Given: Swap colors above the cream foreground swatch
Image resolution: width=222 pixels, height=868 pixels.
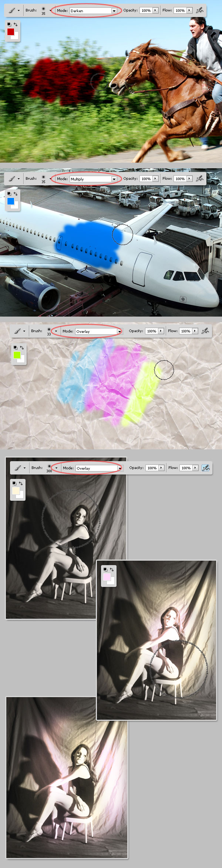Looking at the screenshot, I should (x=21, y=483).
